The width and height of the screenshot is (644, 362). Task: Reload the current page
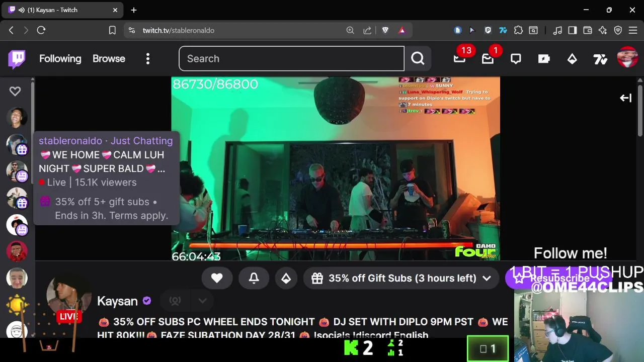(x=41, y=30)
